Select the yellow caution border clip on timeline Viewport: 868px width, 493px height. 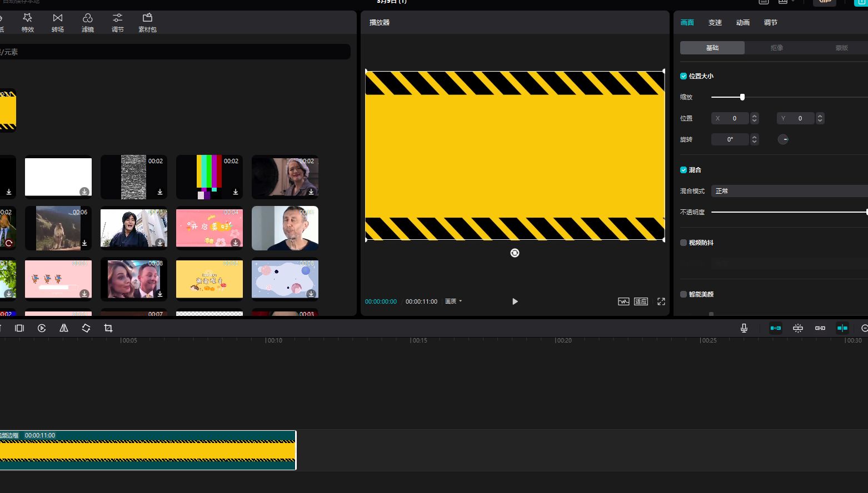point(147,450)
